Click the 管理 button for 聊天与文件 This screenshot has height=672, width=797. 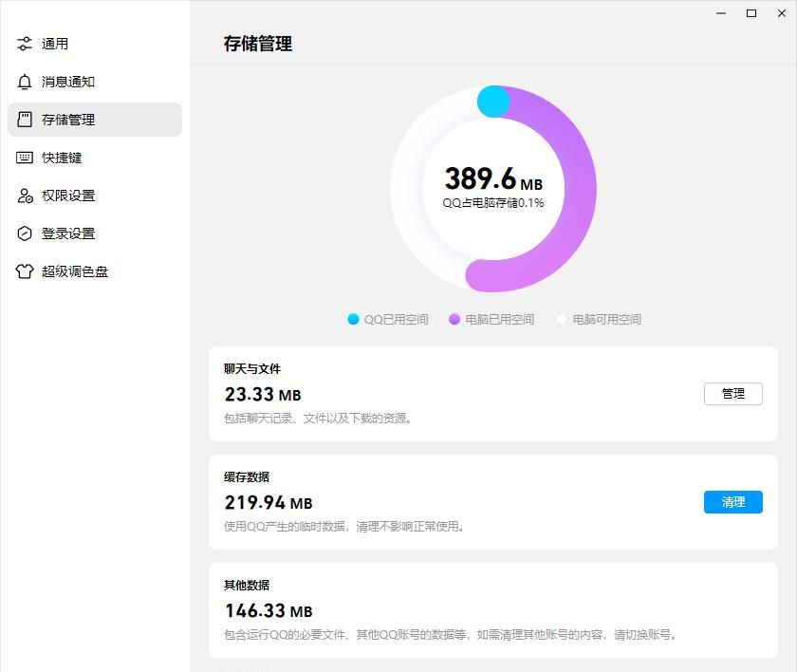point(732,393)
